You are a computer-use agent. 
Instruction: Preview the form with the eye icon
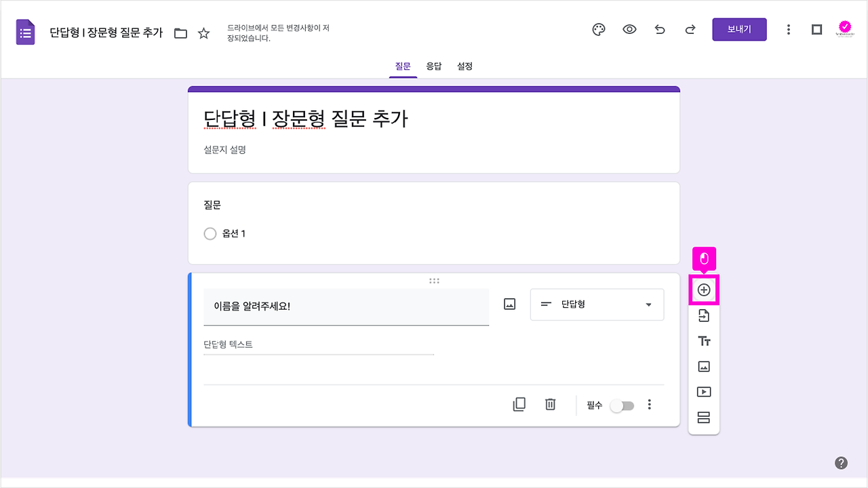(x=629, y=29)
